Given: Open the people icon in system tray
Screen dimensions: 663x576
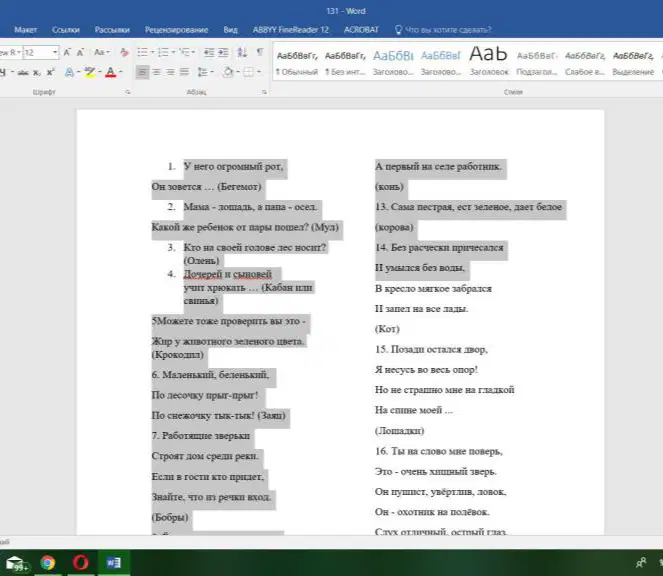Looking at the screenshot, I should tap(641, 562).
